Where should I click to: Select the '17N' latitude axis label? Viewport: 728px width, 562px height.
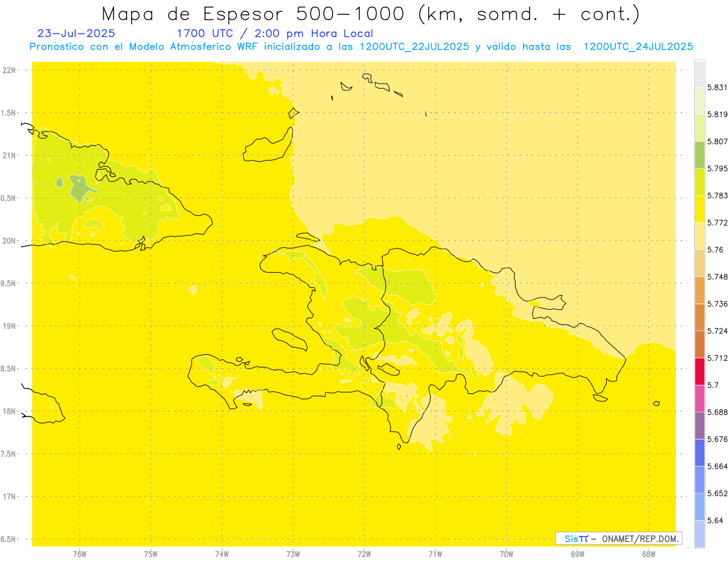click(9, 497)
